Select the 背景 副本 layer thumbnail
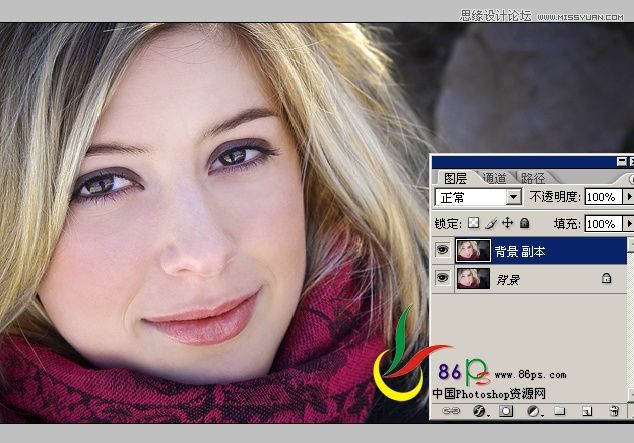 tap(473, 251)
